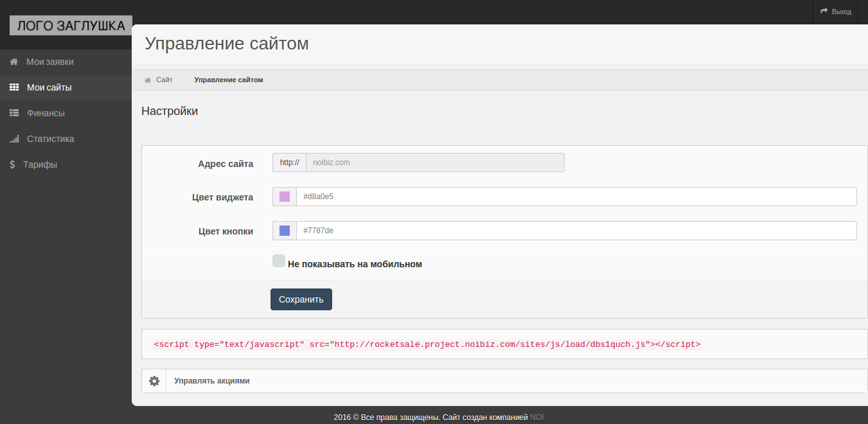Open the Управлять акциями link
The image size is (868, 424).
pos(211,381)
